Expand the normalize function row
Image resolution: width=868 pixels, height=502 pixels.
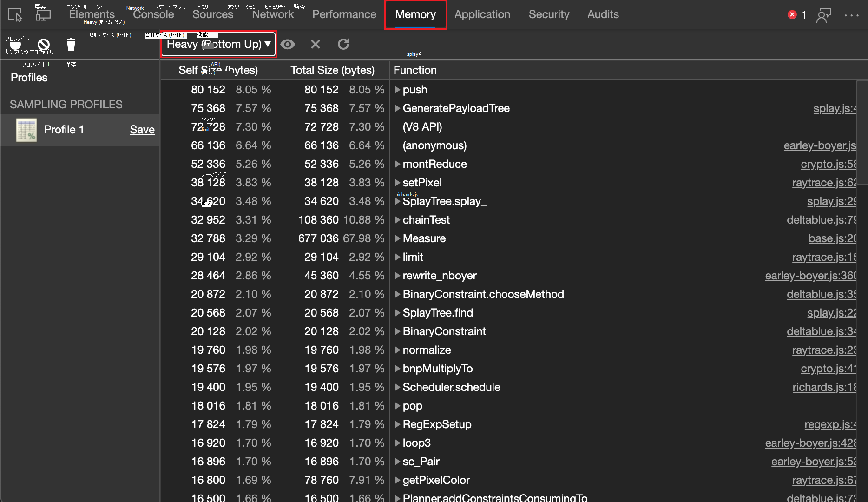pos(398,350)
